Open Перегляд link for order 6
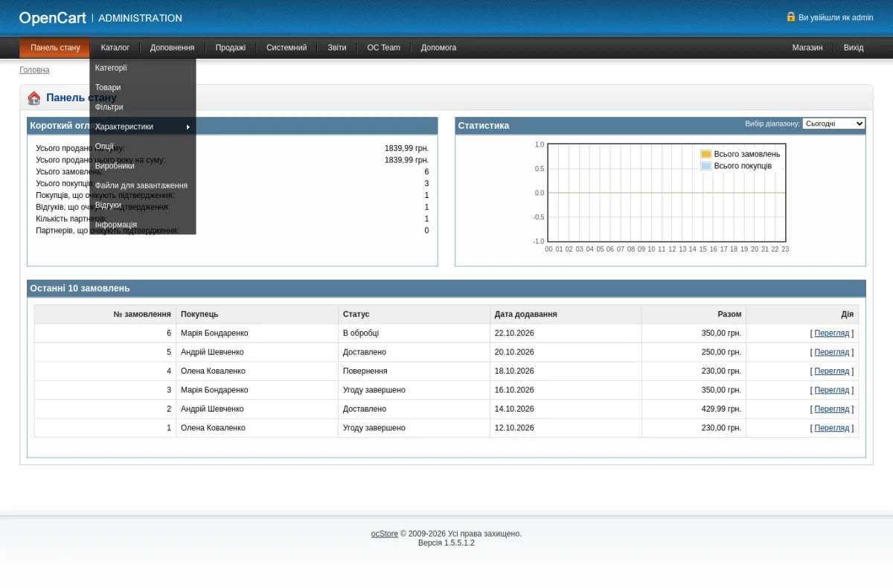Image resolution: width=893 pixels, height=588 pixels. pos(832,333)
